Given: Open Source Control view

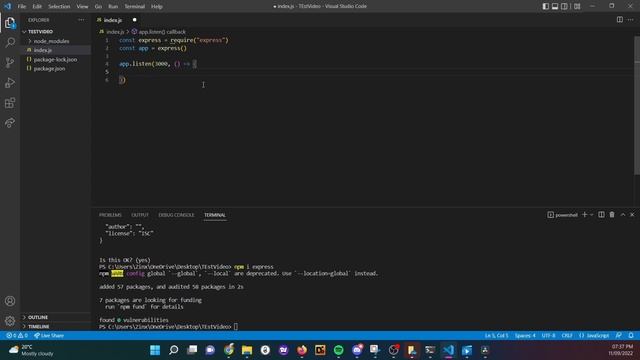Looking at the screenshot, I should pyautogui.click(x=10, y=62).
